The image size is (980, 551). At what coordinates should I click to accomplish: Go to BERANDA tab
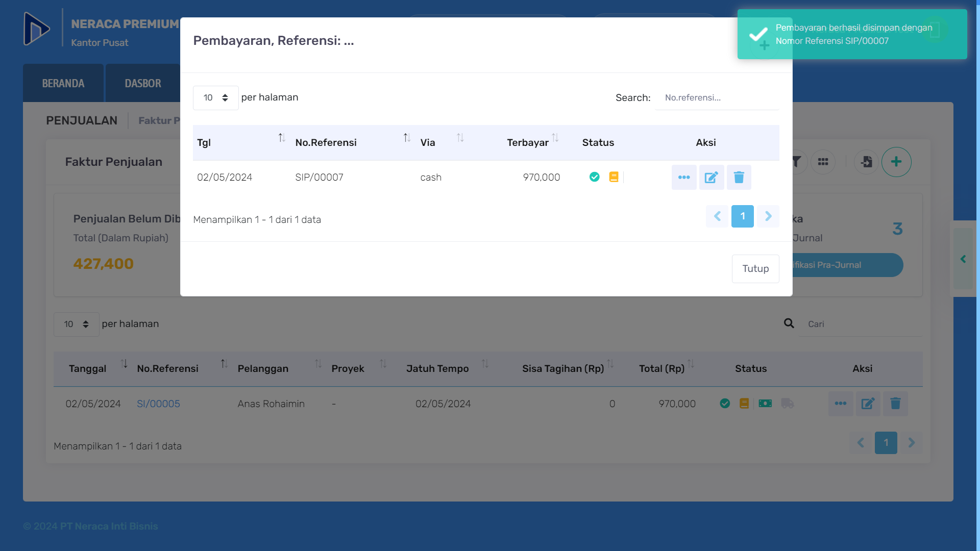tap(63, 83)
